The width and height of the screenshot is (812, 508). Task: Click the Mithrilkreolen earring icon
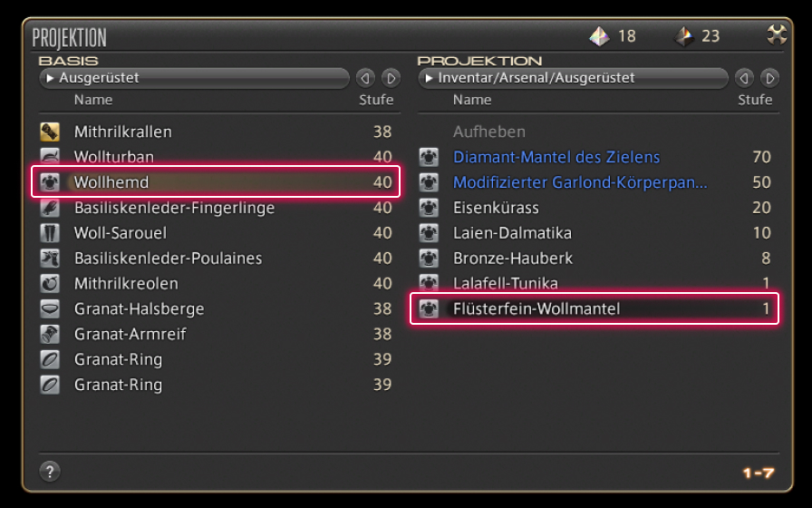[50, 284]
